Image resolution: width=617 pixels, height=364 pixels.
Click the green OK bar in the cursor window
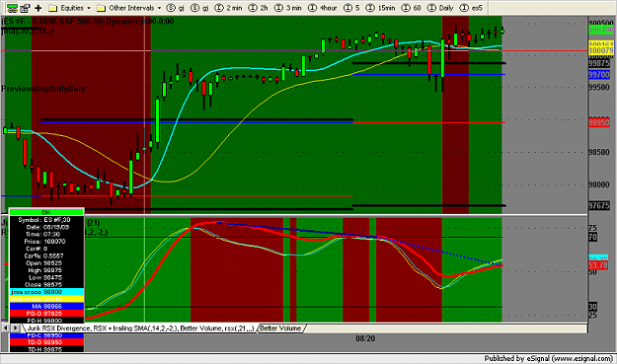(46, 212)
